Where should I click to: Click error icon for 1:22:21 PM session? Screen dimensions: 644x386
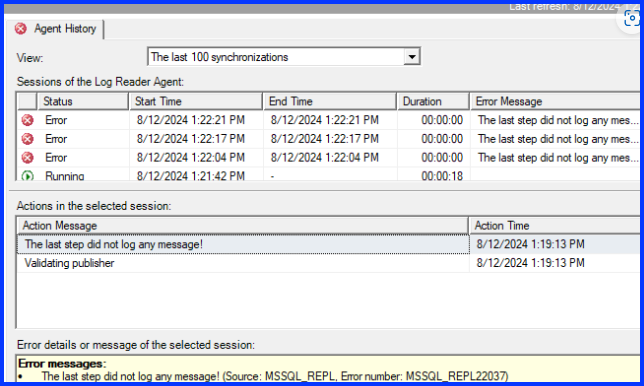click(x=28, y=120)
